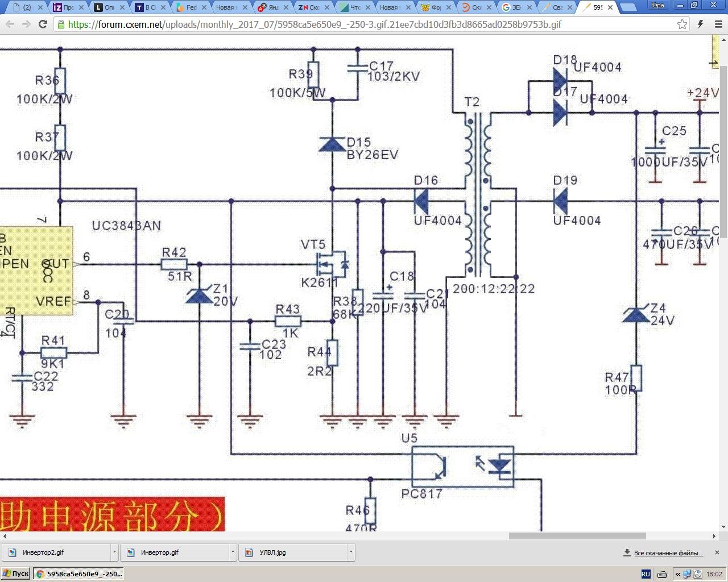The height and width of the screenshot is (582, 728).
Task: Click the vertical scrollbar down arrow
Action: coord(723,527)
